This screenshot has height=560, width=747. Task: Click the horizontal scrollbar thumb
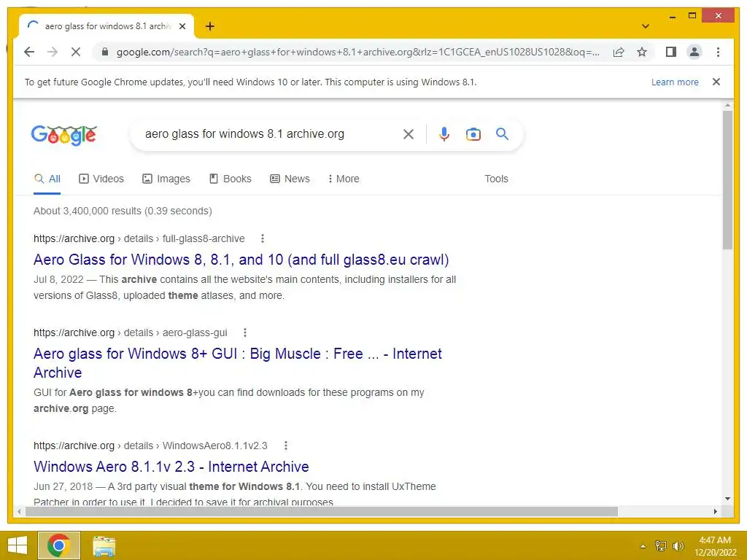pyautogui.click(x=322, y=511)
